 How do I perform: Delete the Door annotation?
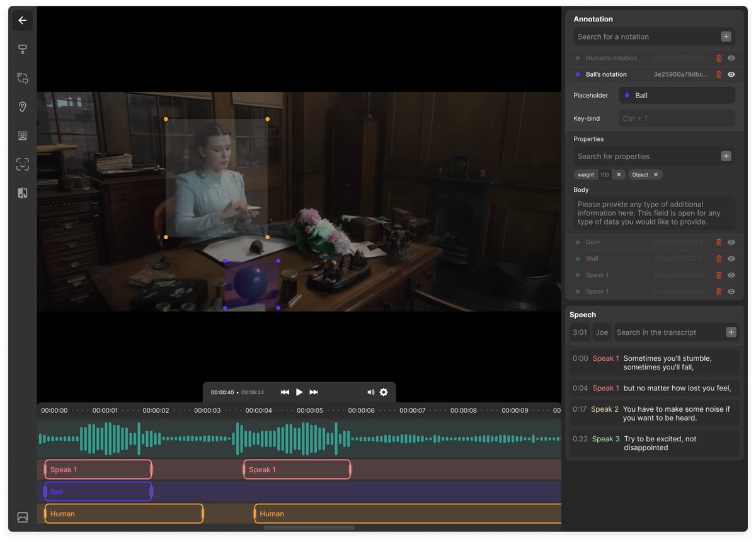719,242
